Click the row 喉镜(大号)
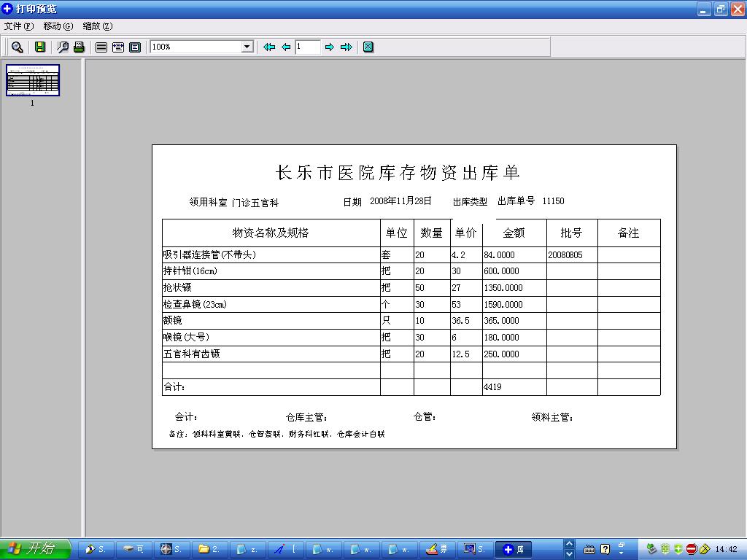Image resolution: width=747 pixels, height=560 pixels. click(x=411, y=337)
